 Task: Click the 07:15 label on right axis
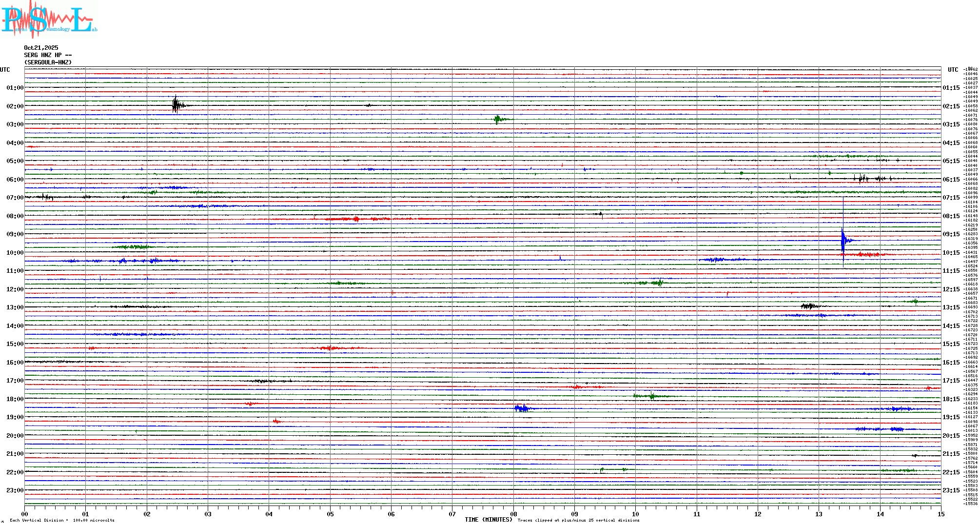pyautogui.click(x=951, y=198)
